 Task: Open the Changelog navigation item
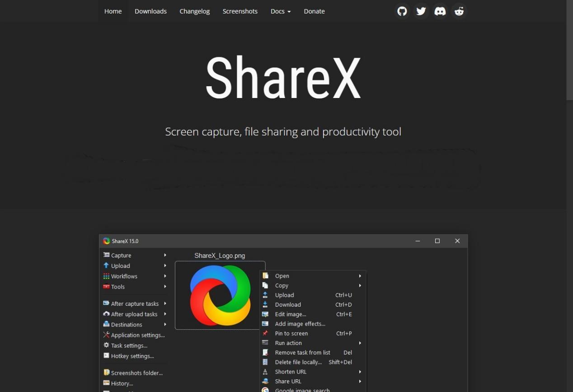pos(194,11)
